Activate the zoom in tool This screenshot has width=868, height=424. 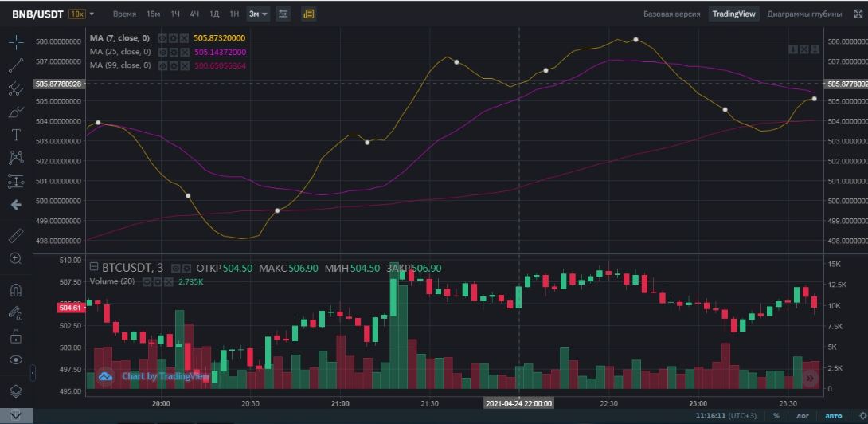[x=16, y=258]
